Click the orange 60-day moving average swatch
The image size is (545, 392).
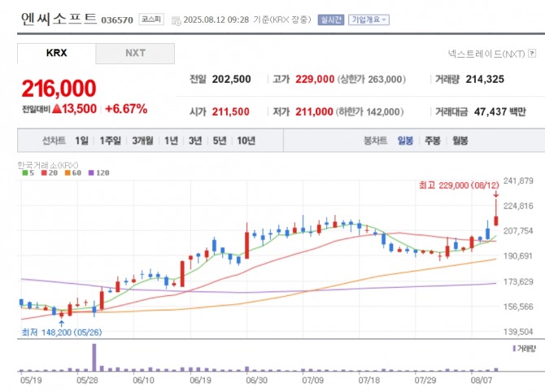coord(68,172)
